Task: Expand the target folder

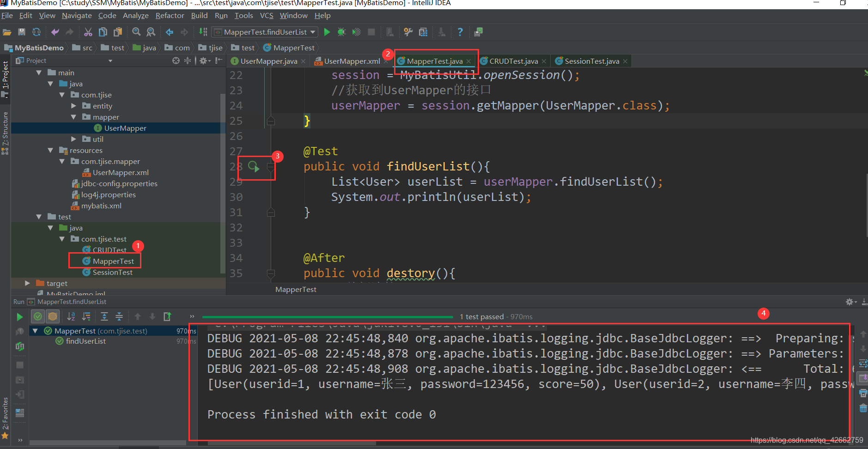Action: (x=27, y=283)
